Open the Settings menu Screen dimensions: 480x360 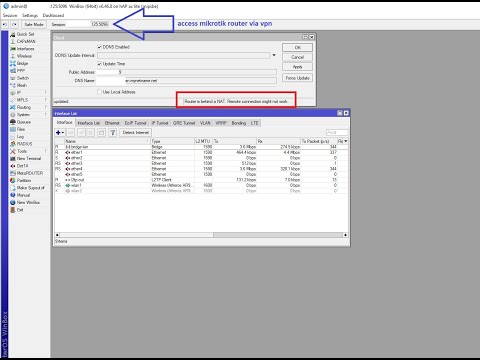pos(30,15)
